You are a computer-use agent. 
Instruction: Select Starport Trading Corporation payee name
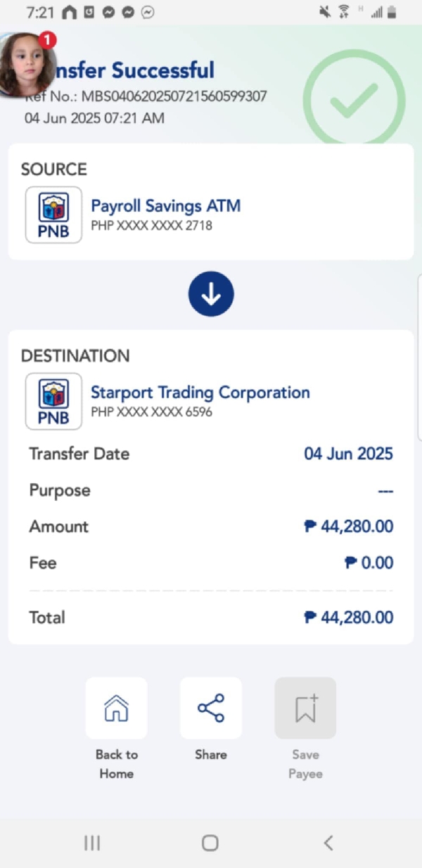(200, 392)
